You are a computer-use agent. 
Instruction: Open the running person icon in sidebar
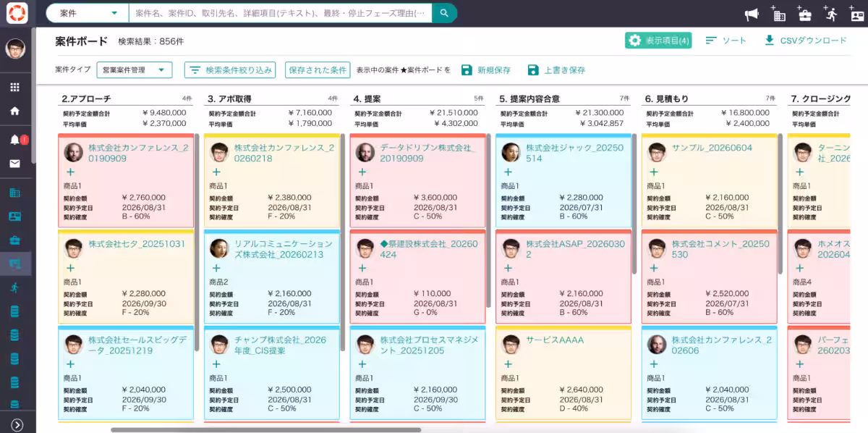pos(15,287)
